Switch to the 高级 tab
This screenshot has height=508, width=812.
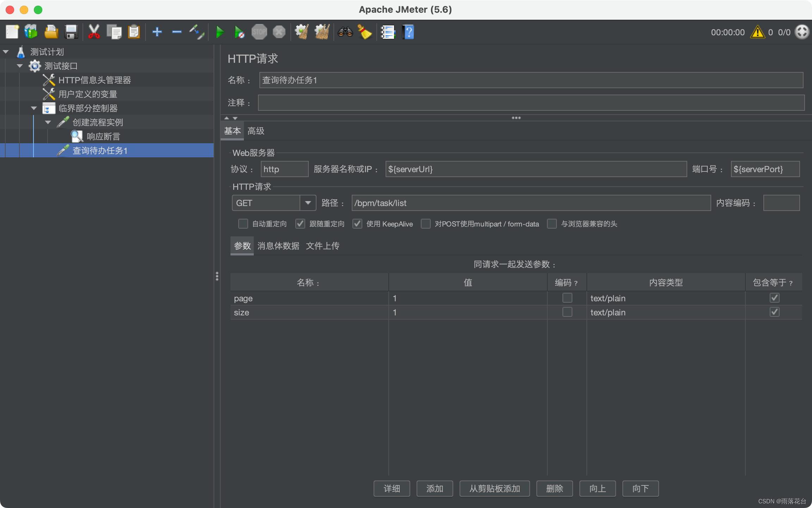pos(256,131)
